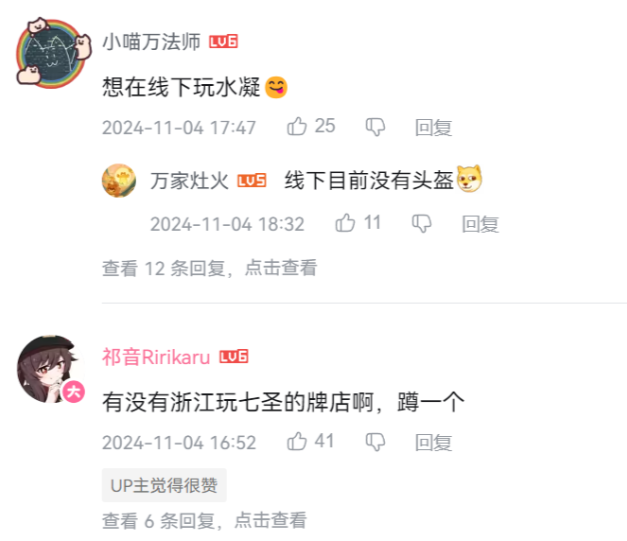Open 祁音Ririkaru's avatar picture
The image size is (627, 541).
51,369
